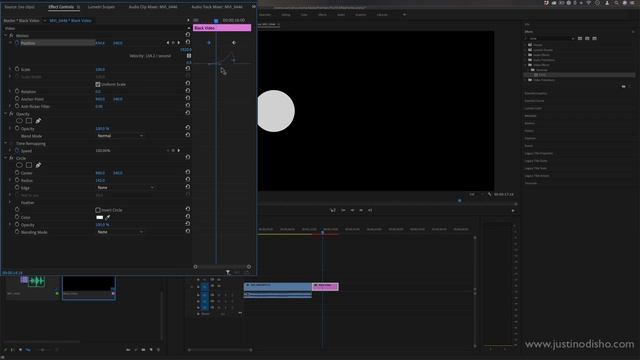Create an ellipse mask under Opacity
The image size is (640, 360).
[x=19, y=121]
